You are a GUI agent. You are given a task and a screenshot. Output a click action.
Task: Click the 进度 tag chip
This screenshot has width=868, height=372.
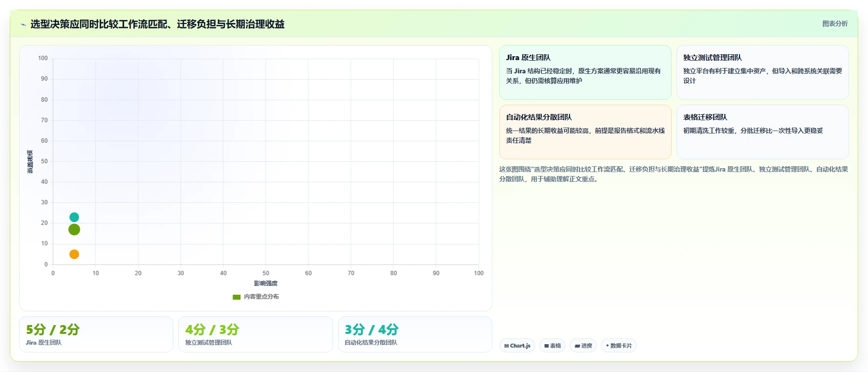pyautogui.click(x=583, y=346)
